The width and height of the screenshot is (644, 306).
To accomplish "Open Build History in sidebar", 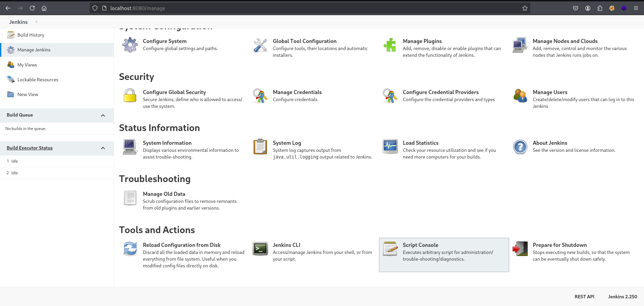I will point(31,35).
